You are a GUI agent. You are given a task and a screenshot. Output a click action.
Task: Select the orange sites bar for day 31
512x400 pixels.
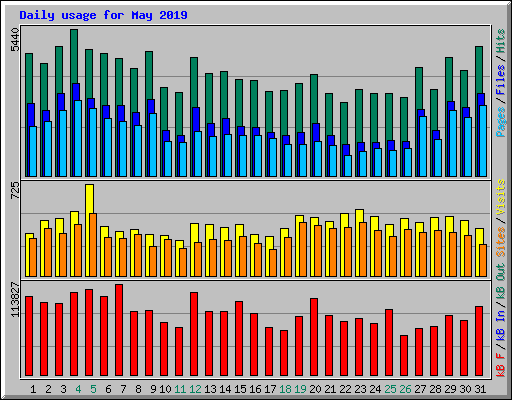coord(483,260)
